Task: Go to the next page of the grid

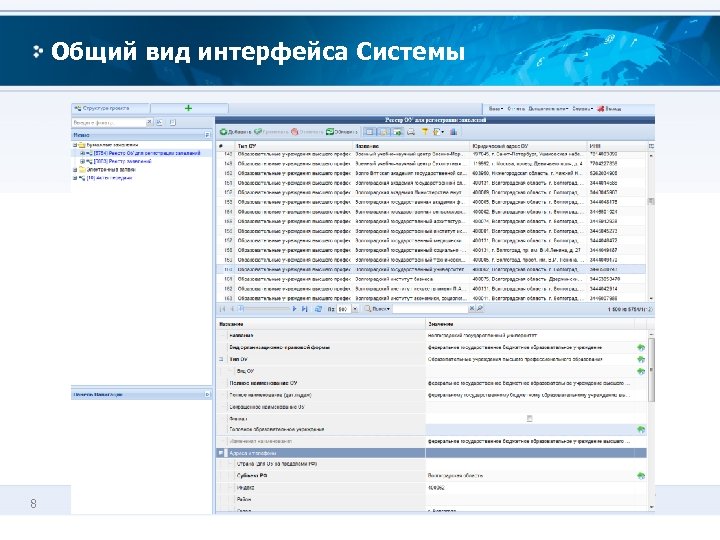Action: coord(294,309)
